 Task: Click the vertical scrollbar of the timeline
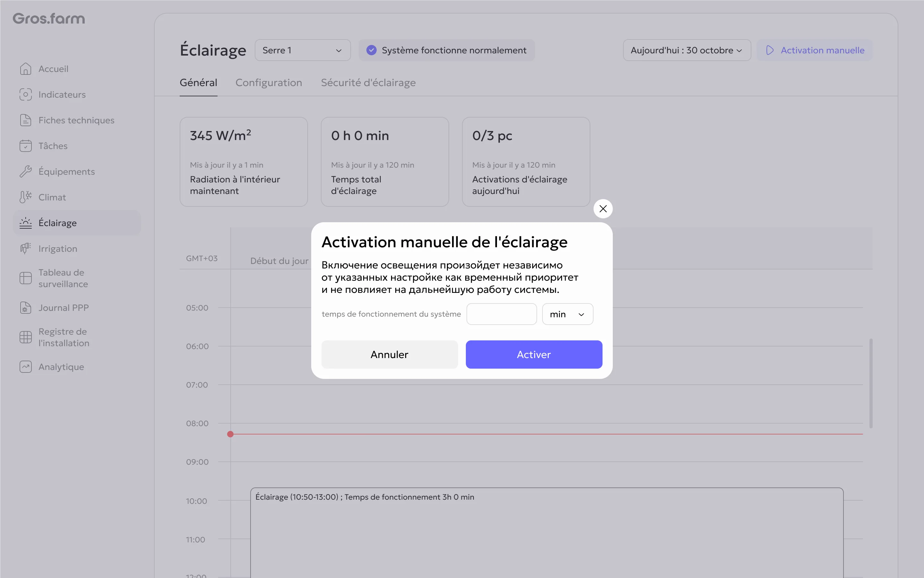pos(871,383)
